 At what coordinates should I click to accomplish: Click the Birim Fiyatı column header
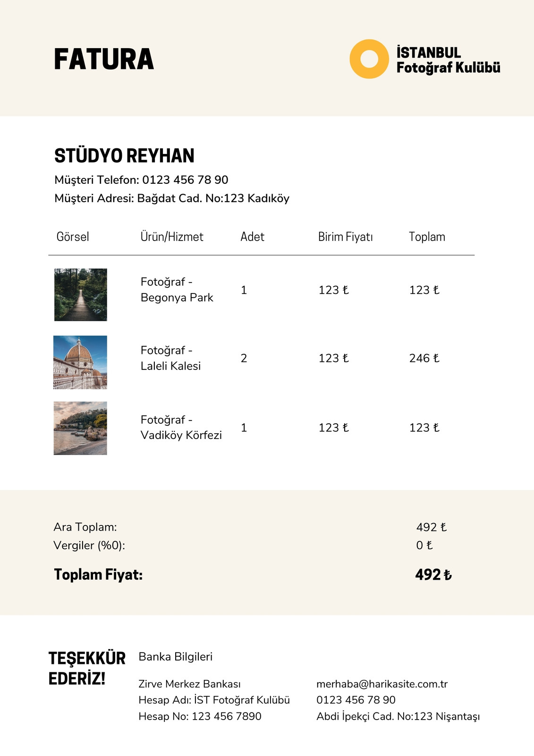[x=346, y=237]
